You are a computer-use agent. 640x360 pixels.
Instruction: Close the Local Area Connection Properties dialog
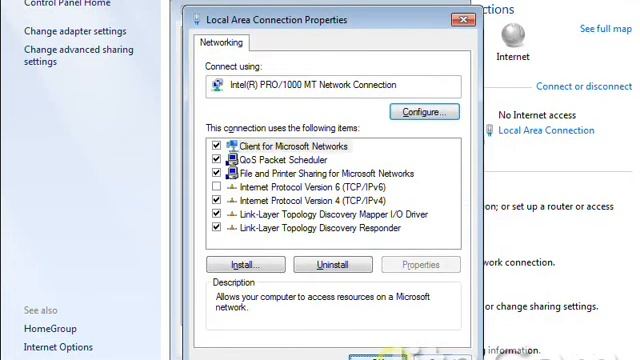click(x=463, y=20)
